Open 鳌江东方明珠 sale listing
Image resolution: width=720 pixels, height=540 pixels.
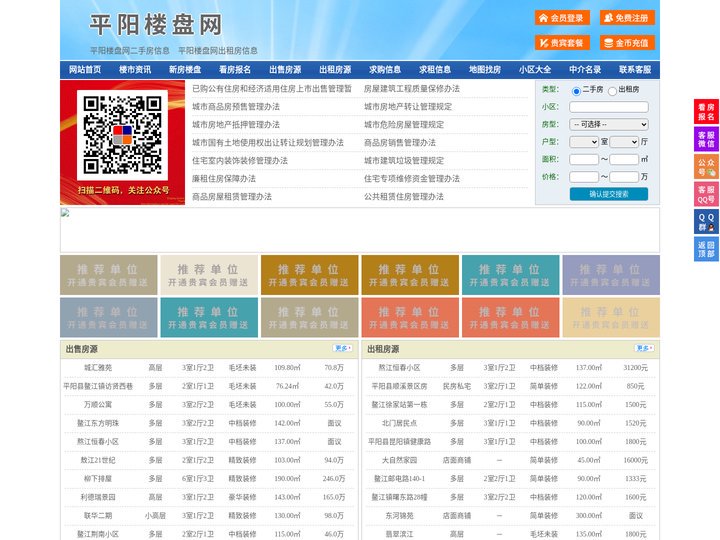click(98, 423)
